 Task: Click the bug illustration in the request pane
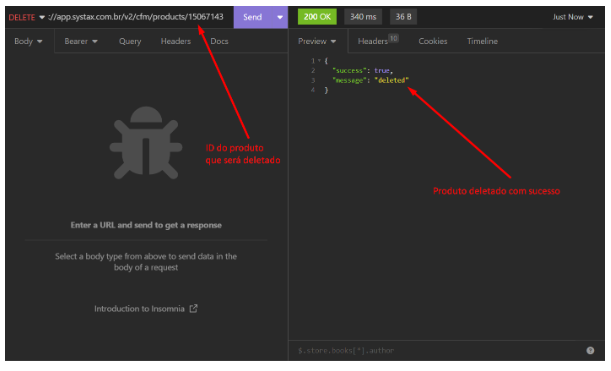146,143
